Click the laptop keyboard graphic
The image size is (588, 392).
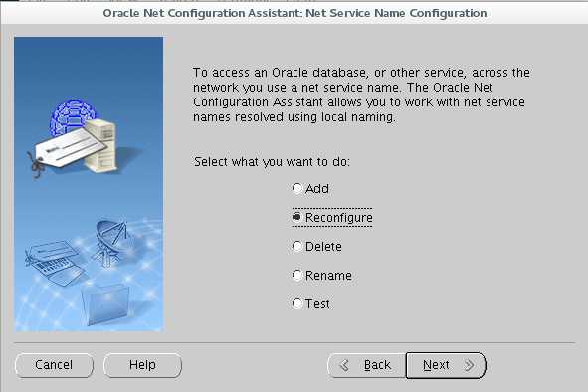(57, 270)
